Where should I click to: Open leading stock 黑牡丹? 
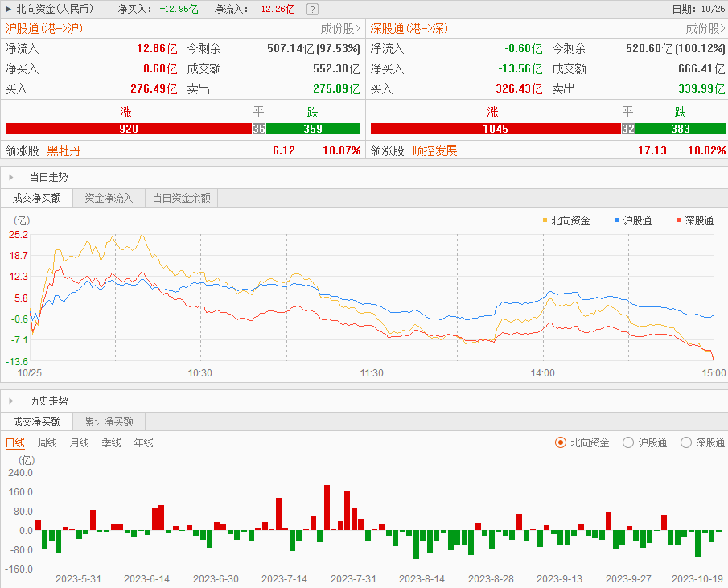pos(64,150)
